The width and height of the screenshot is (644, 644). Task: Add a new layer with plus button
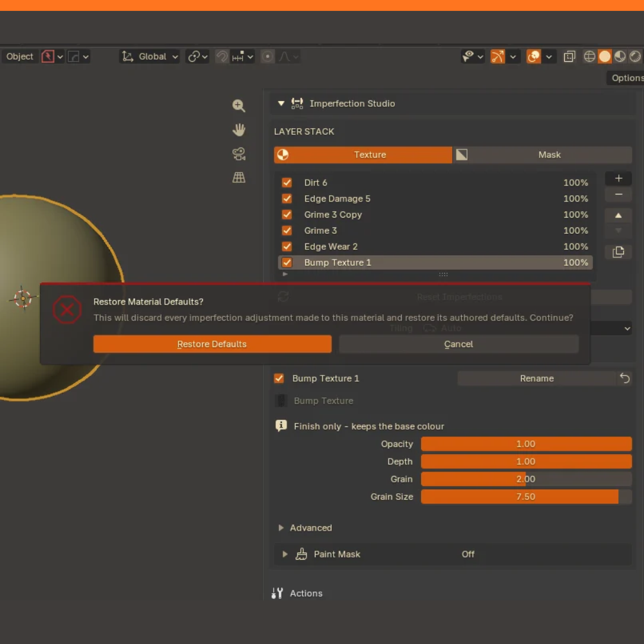[x=618, y=178]
